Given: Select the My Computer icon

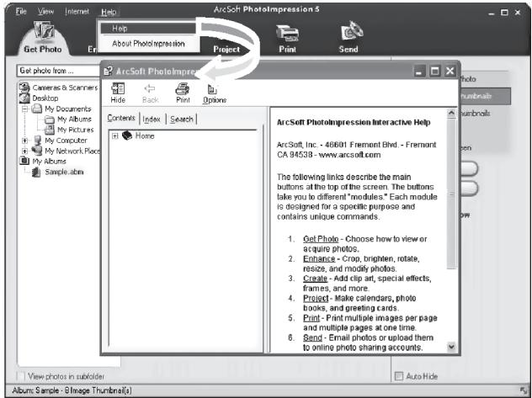Looking at the screenshot, I should pyautogui.click(x=38, y=140).
